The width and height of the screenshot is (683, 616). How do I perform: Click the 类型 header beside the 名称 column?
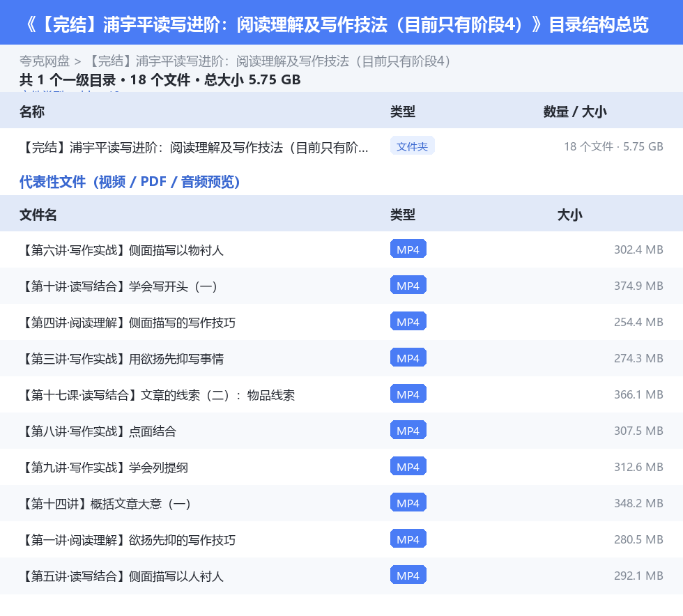[403, 111]
